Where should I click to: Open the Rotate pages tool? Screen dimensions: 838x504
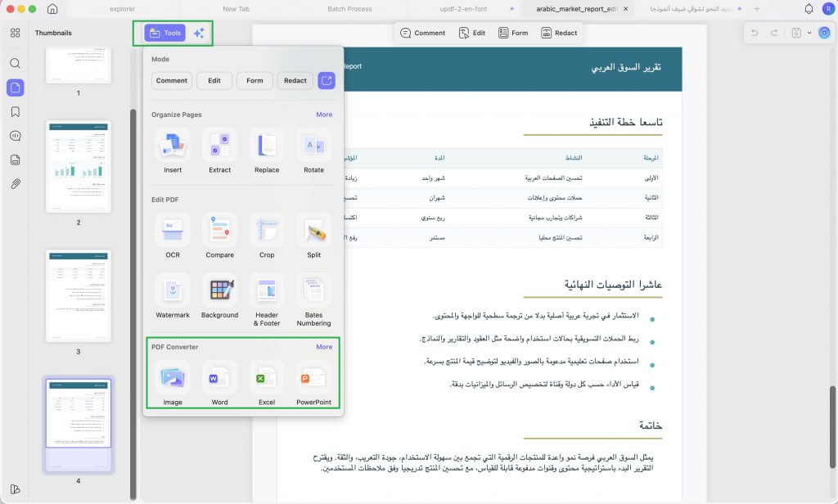(313, 151)
